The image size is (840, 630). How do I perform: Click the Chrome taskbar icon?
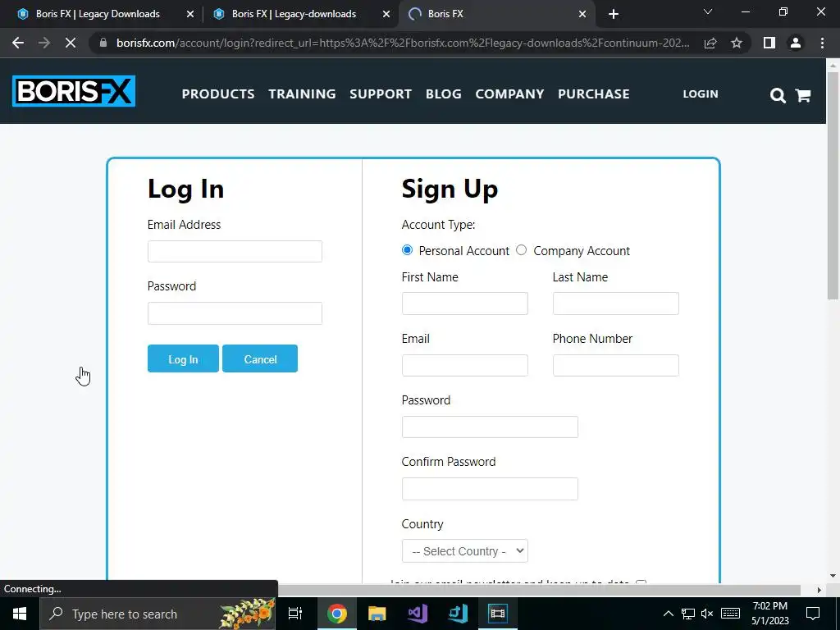coord(337,614)
